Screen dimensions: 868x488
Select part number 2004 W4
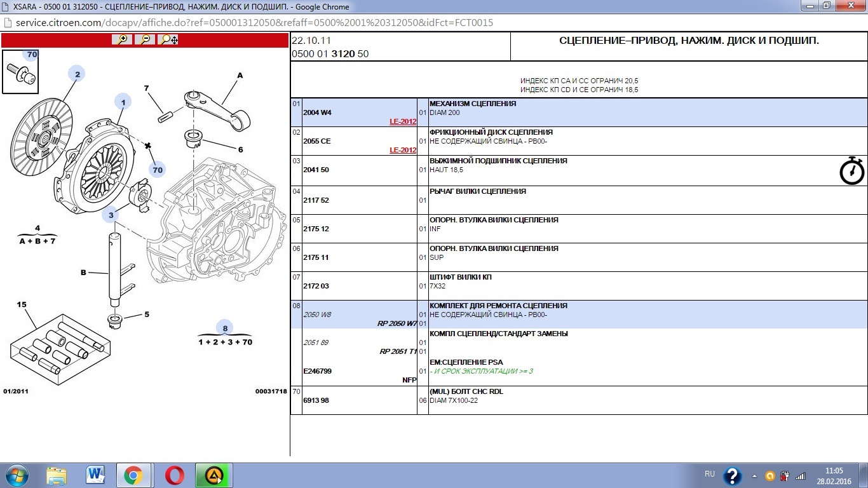(317, 112)
